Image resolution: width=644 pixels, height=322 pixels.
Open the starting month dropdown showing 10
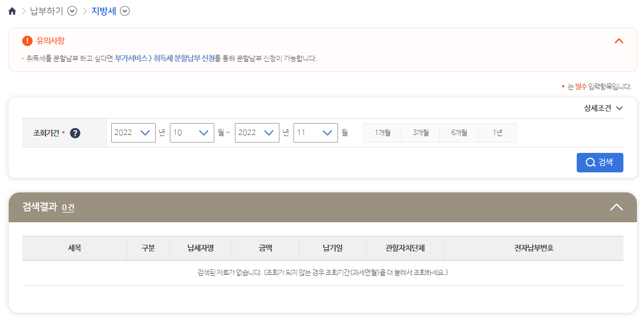click(192, 132)
